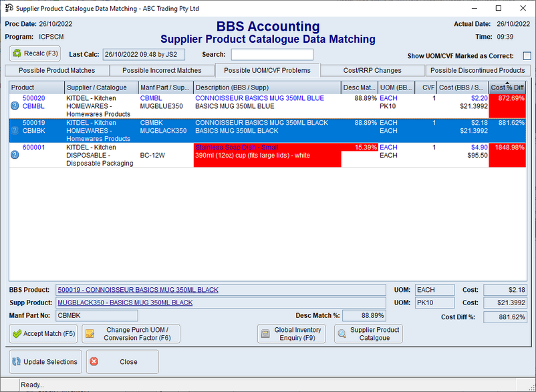
Task: Click the help icon beside product 500020
Action: (x=15, y=106)
